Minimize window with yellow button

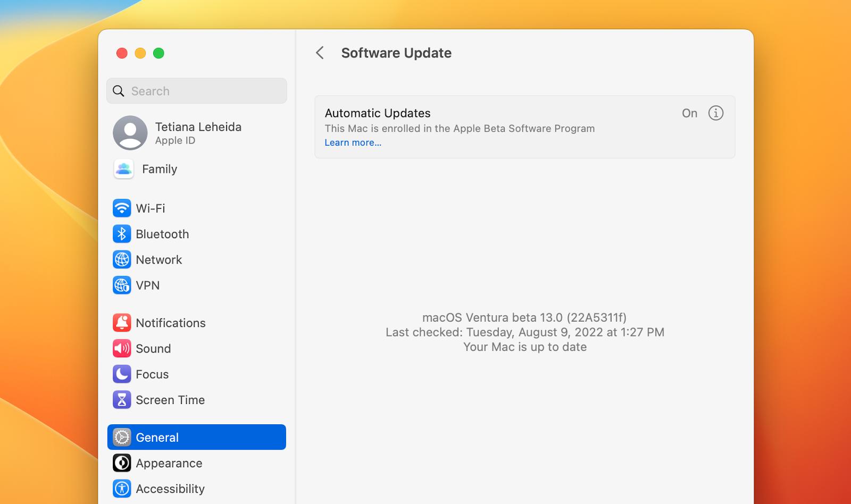(140, 53)
